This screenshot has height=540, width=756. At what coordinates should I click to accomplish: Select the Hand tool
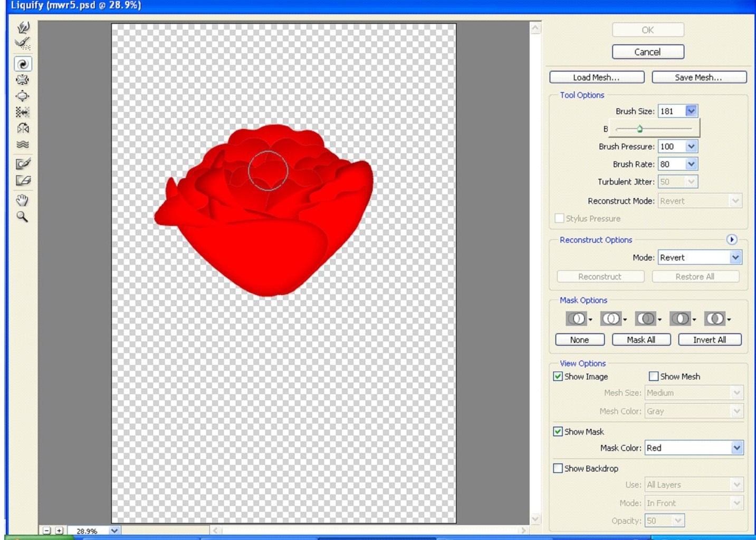coord(22,200)
